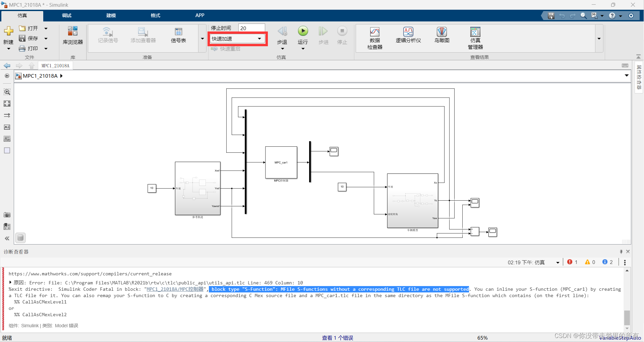Click the Open folder icon
Screen dimensions: 644x342
(22, 28)
